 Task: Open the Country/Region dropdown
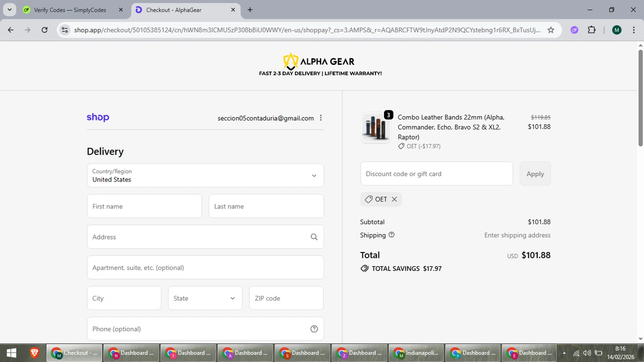coord(205,175)
